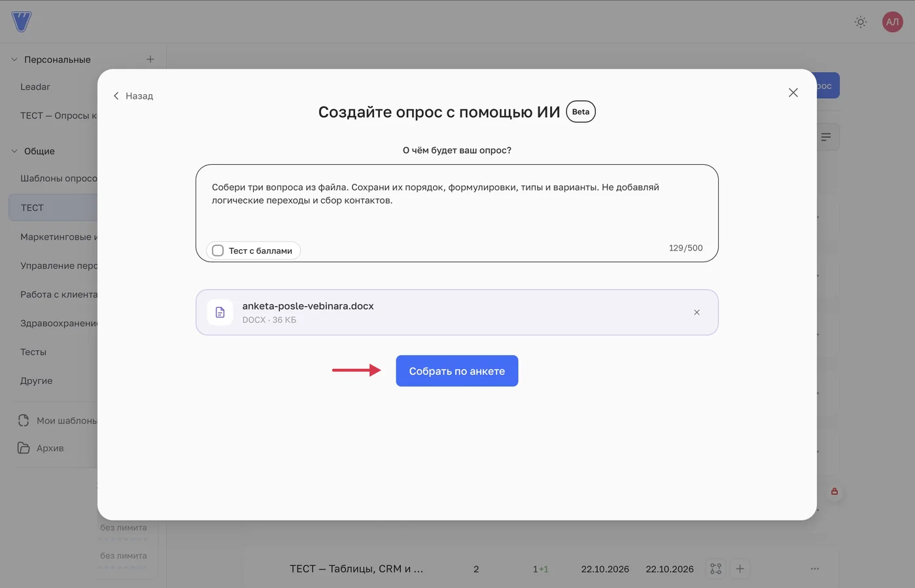
Task: Click the Собрать по анкете button
Action: tap(457, 371)
